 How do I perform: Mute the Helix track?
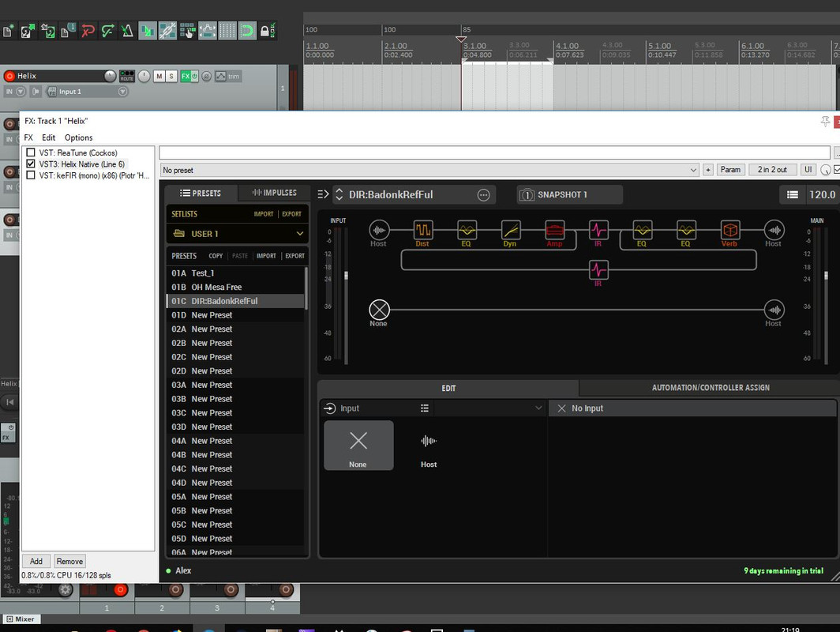[x=159, y=76]
